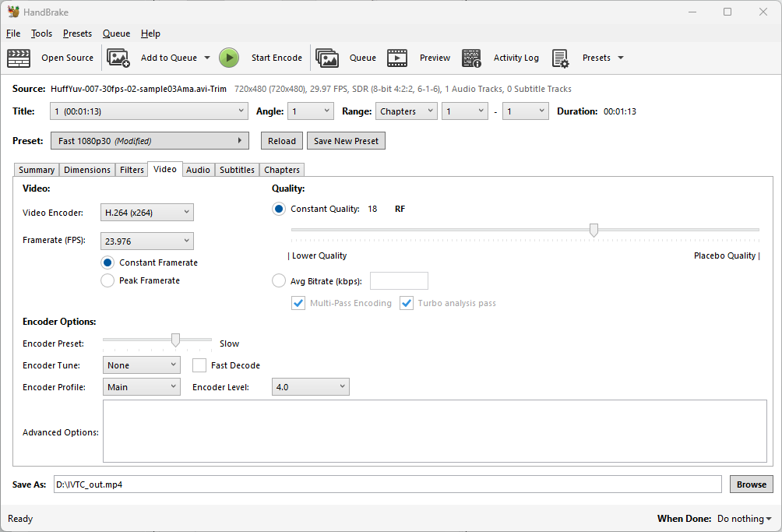
Task: Open the end chapter dropdown
Action: point(525,111)
